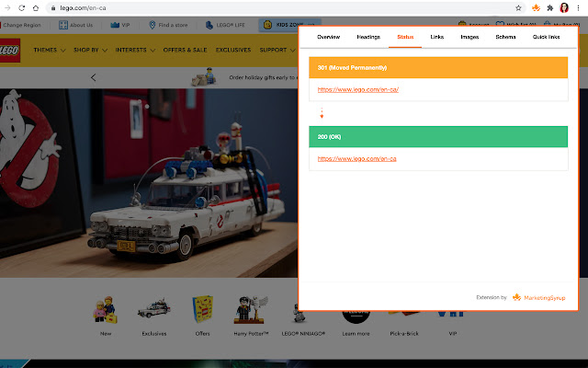This screenshot has height=368, width=588.
Task: Open the LEGO LIFE link
Action: tap(225, 25)
